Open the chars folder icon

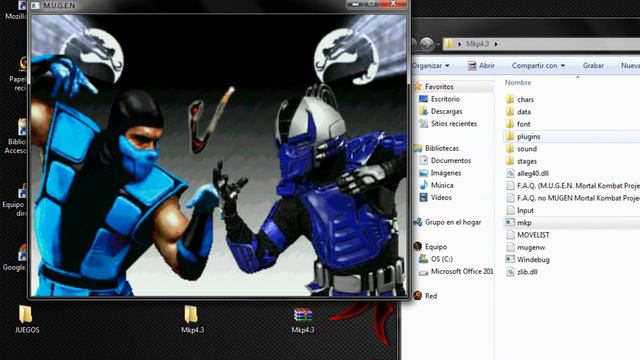click(x=510, y=99)
